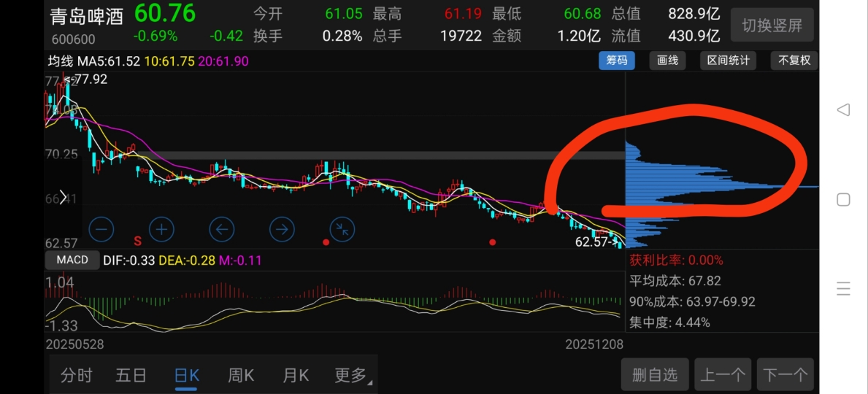Tap the 90%成本: 63.97-69.92 line
The image size is (868, 394).
pyautogui.click(x=693, y=302)
